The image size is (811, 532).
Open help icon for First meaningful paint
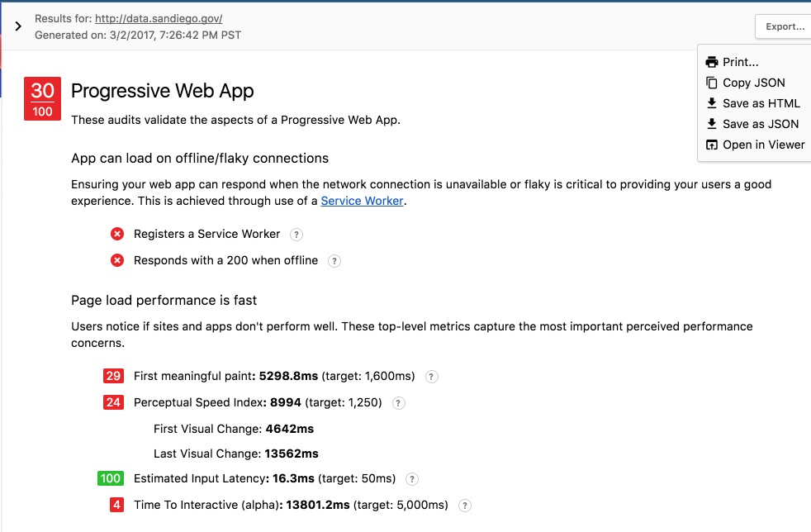click(431, 377)
